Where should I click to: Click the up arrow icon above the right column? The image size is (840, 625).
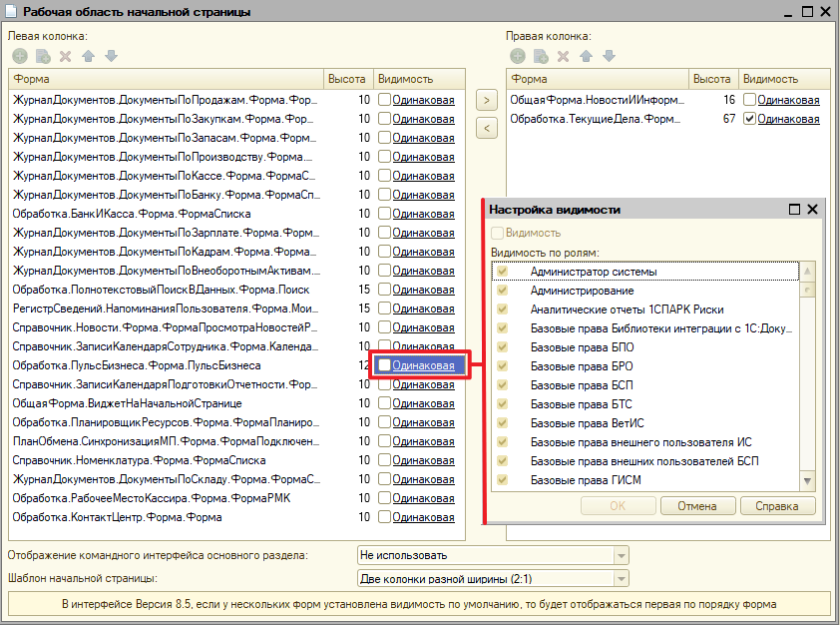click(x=586, y=56)
